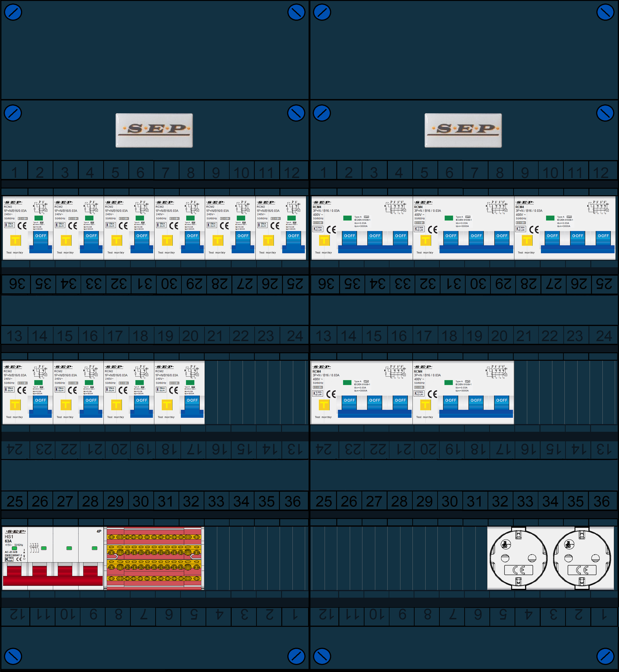
Task: Select the right Schuko socket in the right panel
Action: 582,558
